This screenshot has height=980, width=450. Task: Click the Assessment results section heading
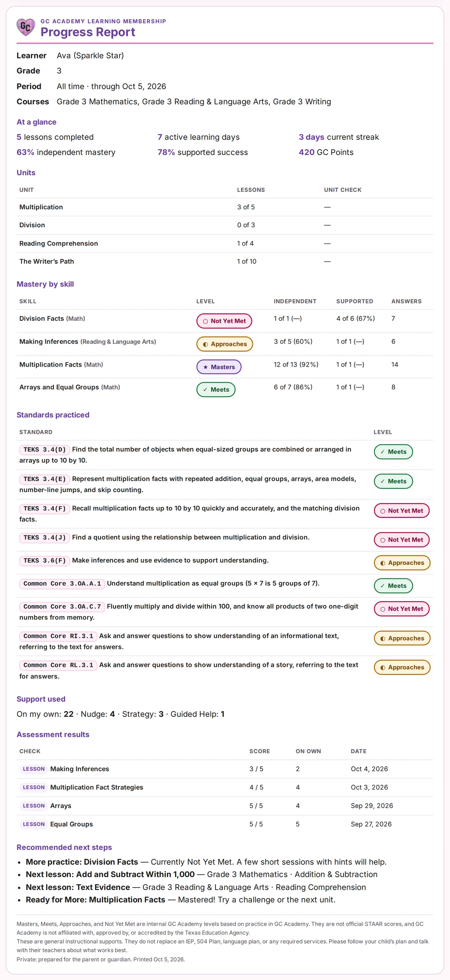coord(53,734)
